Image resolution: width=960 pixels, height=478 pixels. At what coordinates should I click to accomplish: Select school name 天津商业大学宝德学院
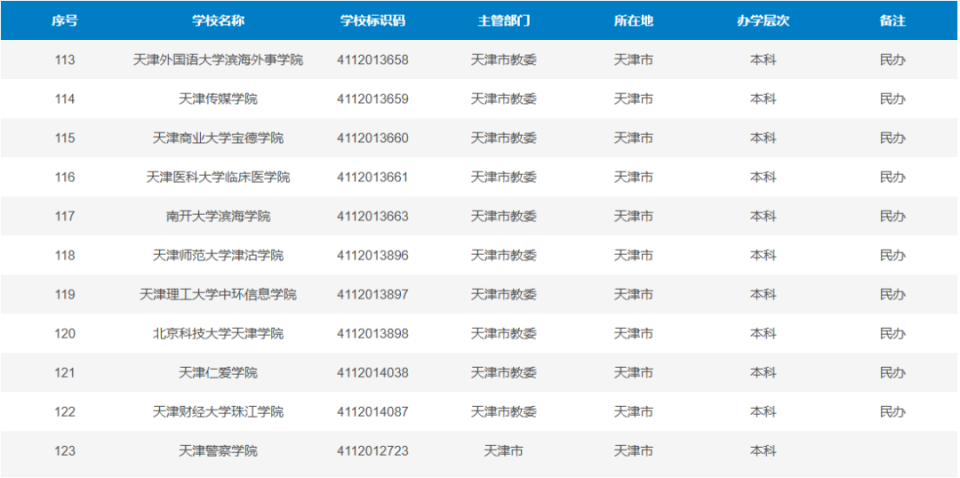point(218,138)
